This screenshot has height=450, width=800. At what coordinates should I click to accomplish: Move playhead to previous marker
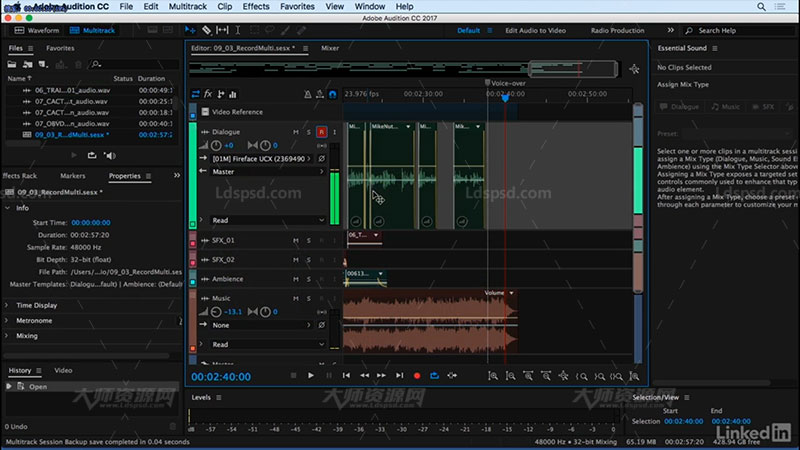[x=346, y=376]
